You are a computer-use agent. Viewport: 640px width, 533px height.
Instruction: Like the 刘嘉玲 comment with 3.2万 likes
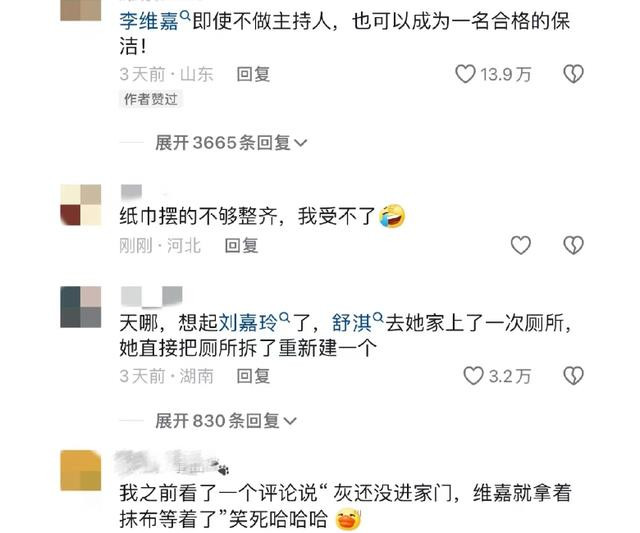click(473, 376)
